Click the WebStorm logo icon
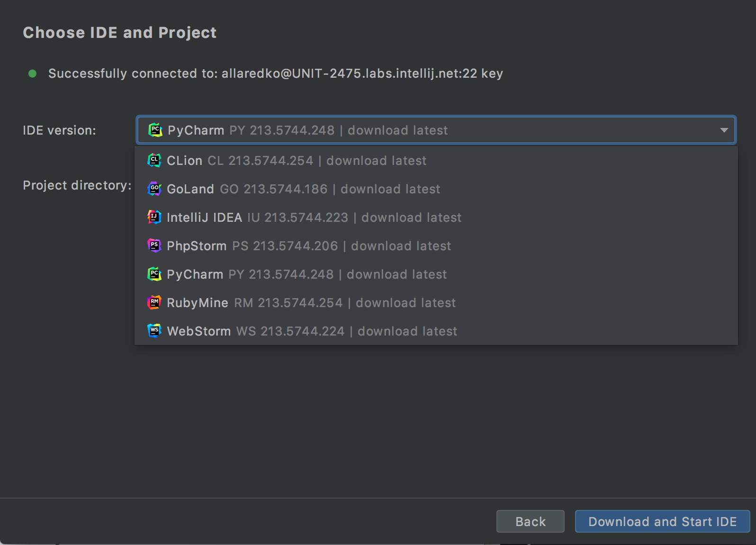 point(154,331)
